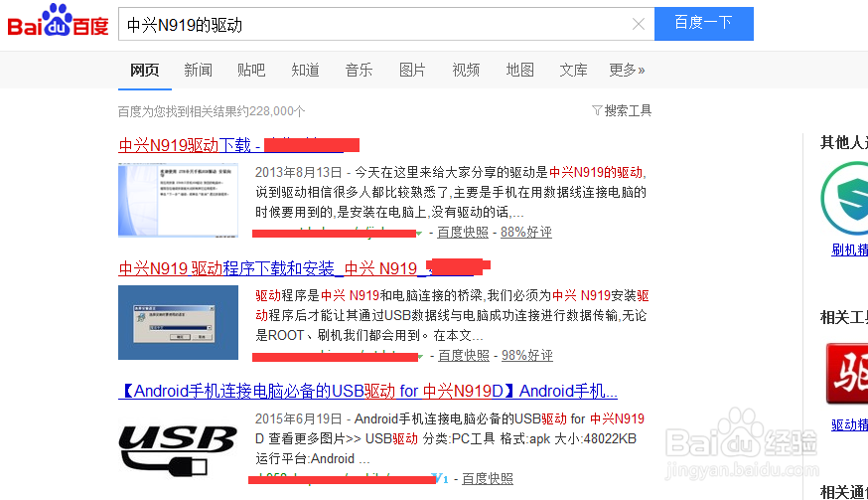Click the 百度一下 search button

[703, 24]
